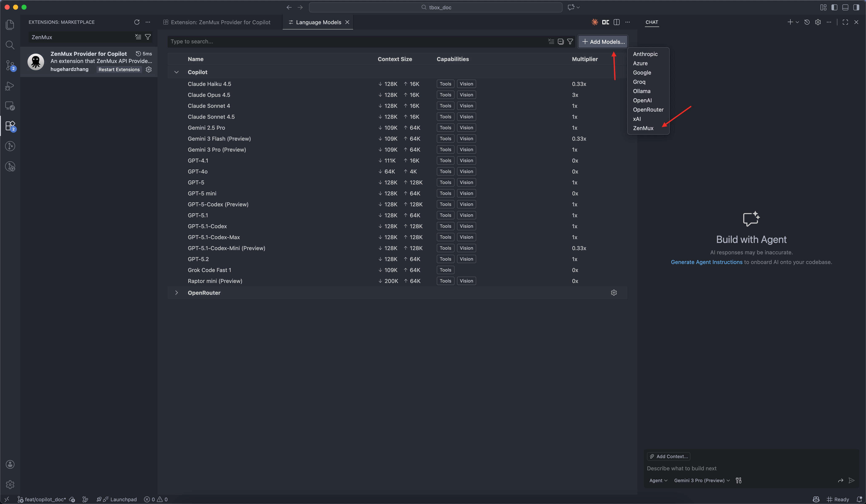Click the Add Models button
Screen dimensions: 866x504
603,41
